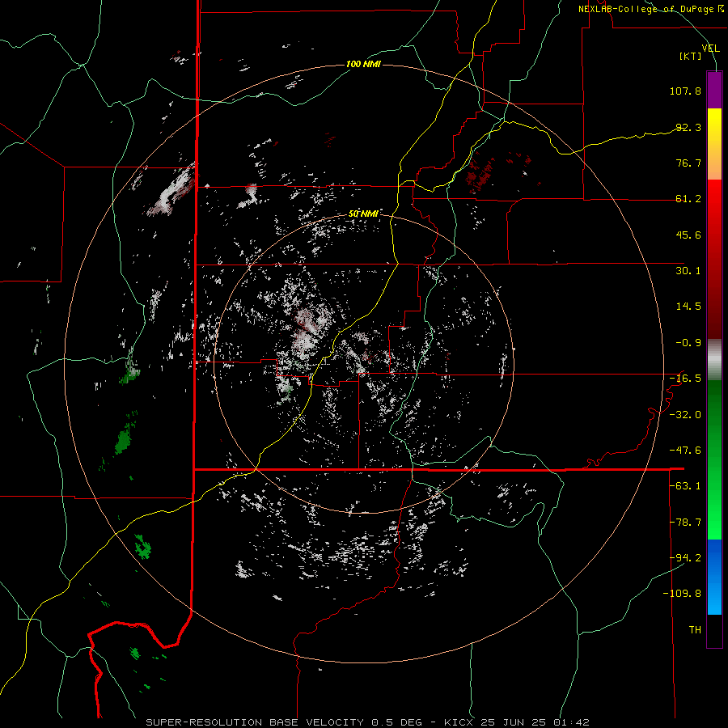This screenshot has width=728, height=728.
Task: Pick the blue segment of the velocity color bar
Action: [714, 577]
